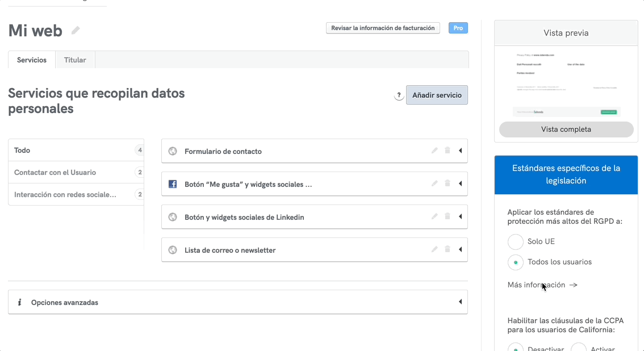Click the info icon on Opciones avanzadas
This screenshot has height=351, width=644.
(19, 302)
